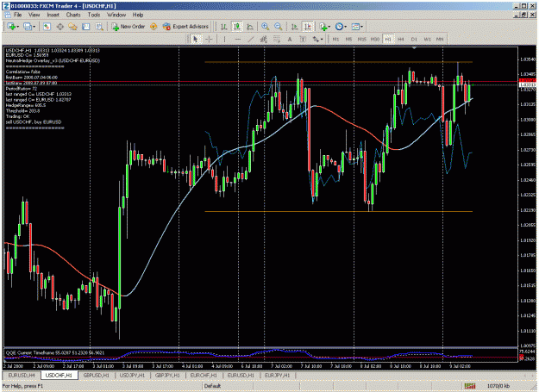This screenshot has width=539, height=392.
Task: Expand the Indicators dropdown arrow
Action: coord(329,27)
